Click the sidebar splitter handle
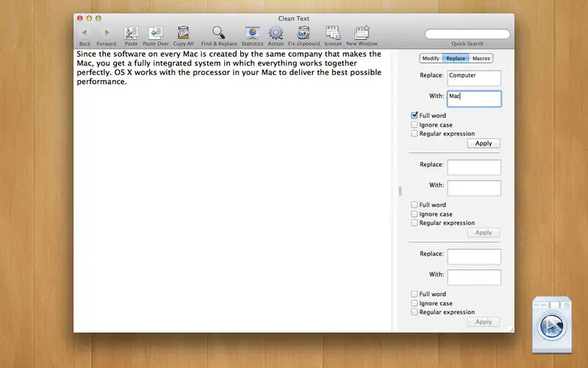Viewport: 588px width, 368px height. (400, 191)
